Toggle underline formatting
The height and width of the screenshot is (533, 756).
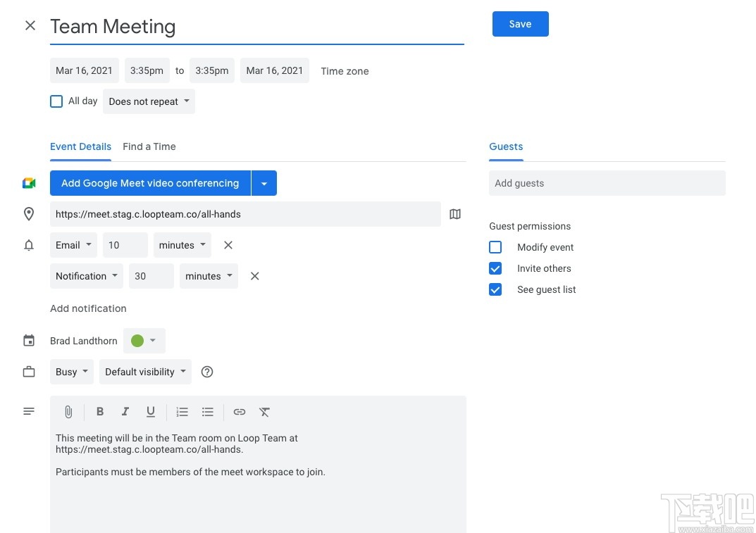point(151,412)
